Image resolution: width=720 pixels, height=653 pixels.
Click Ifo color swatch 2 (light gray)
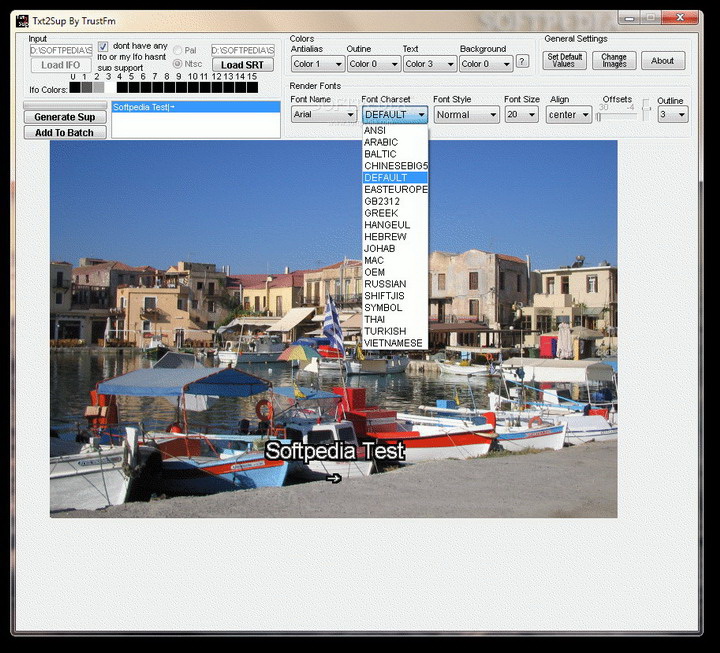98,88
